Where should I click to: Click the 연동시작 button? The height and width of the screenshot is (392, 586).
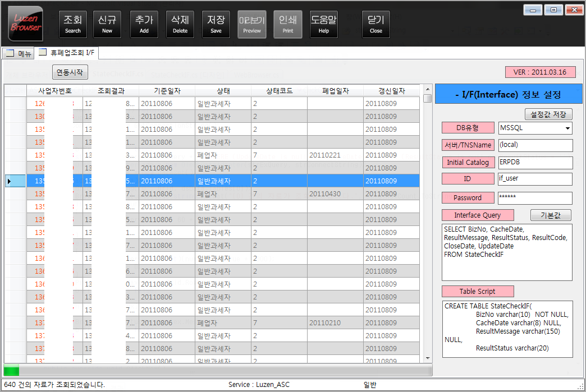click(x=70, y=72)
